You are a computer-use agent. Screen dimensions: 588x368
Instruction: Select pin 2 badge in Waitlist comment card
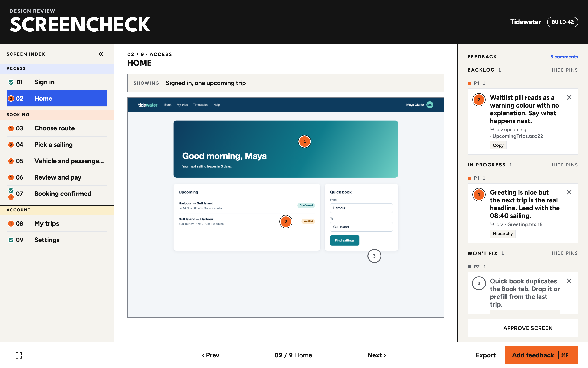(479, 100)
